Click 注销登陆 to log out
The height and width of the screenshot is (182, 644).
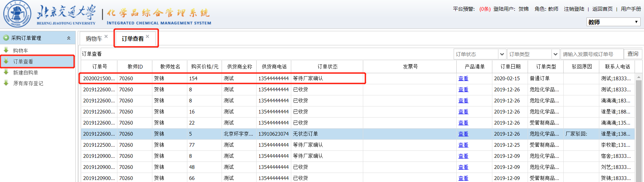[x=574, y=9]
